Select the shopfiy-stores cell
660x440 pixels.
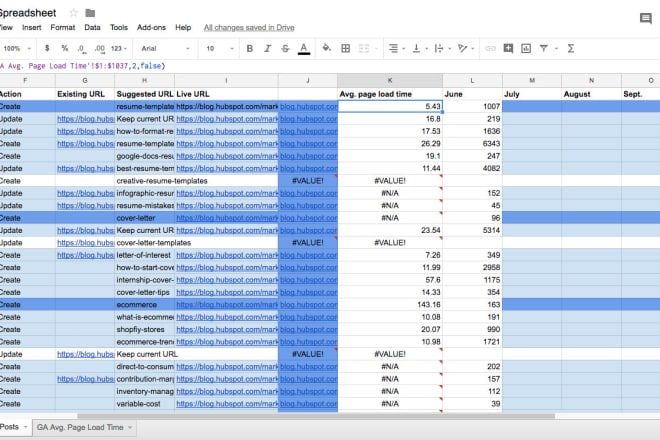tap(144, 329)
